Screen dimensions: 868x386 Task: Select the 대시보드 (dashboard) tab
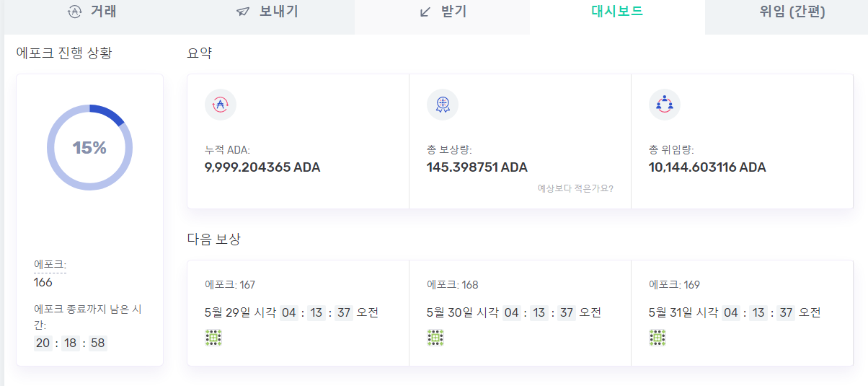(x=616, y=12)
